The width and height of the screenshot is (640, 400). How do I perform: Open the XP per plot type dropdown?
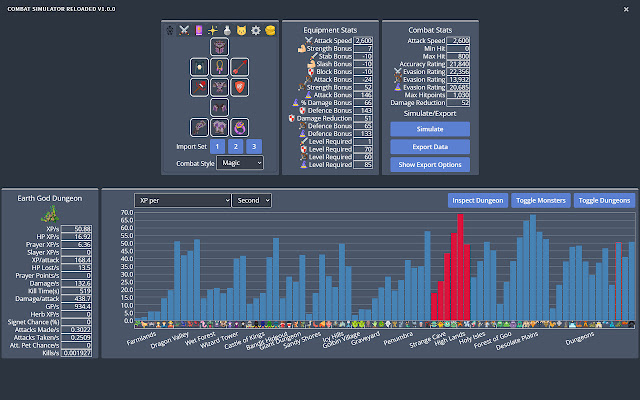coord(182,200)
